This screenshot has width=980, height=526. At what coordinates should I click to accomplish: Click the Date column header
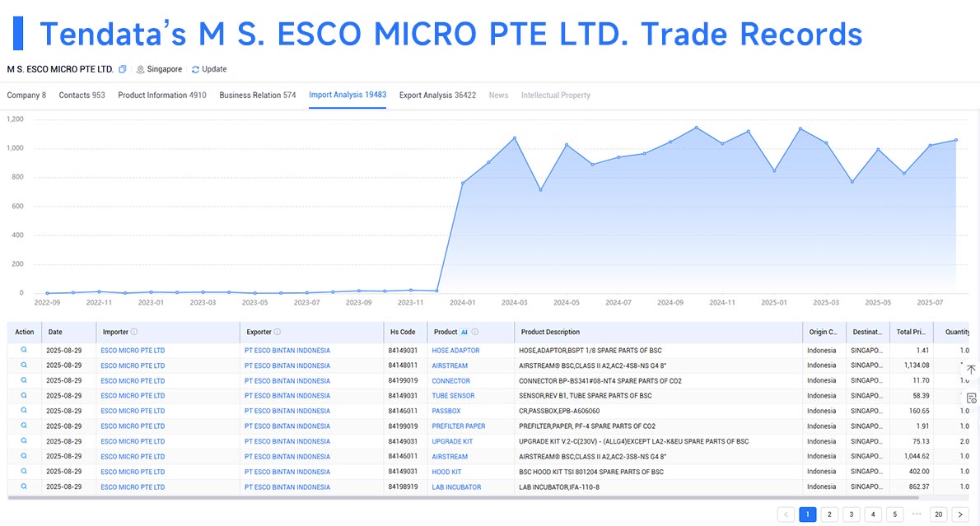[68, 332]
